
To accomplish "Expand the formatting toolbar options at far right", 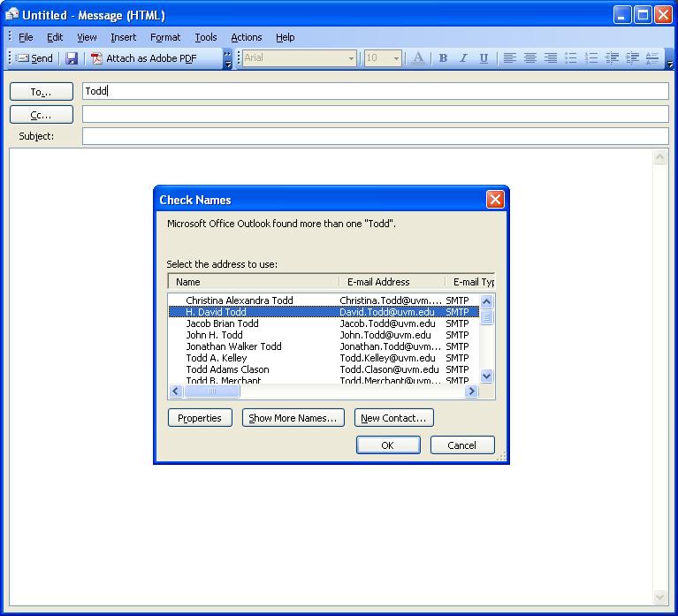I will point(670,59).
